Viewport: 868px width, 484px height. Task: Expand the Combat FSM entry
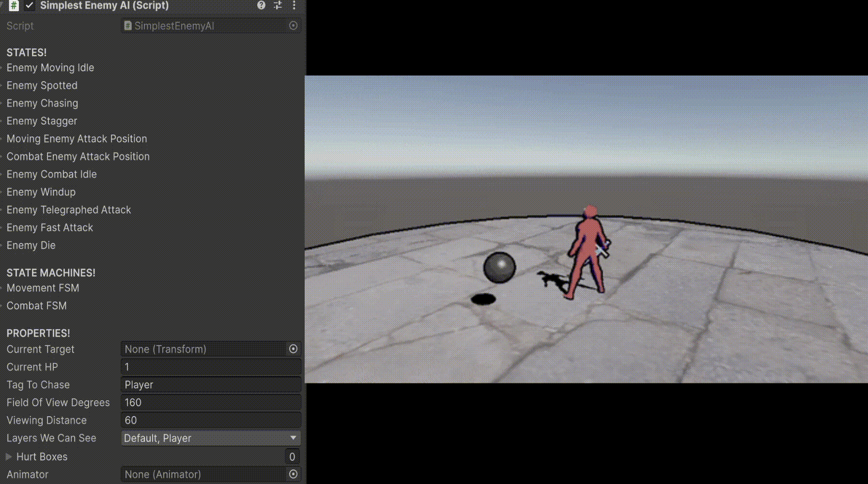[3, 306]
